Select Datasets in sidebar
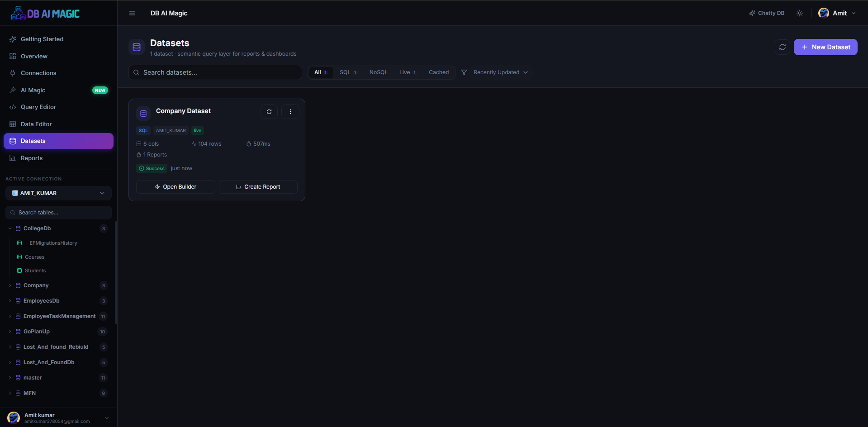The height and width of the screenshot is (427, 868). tap(58, 141)
